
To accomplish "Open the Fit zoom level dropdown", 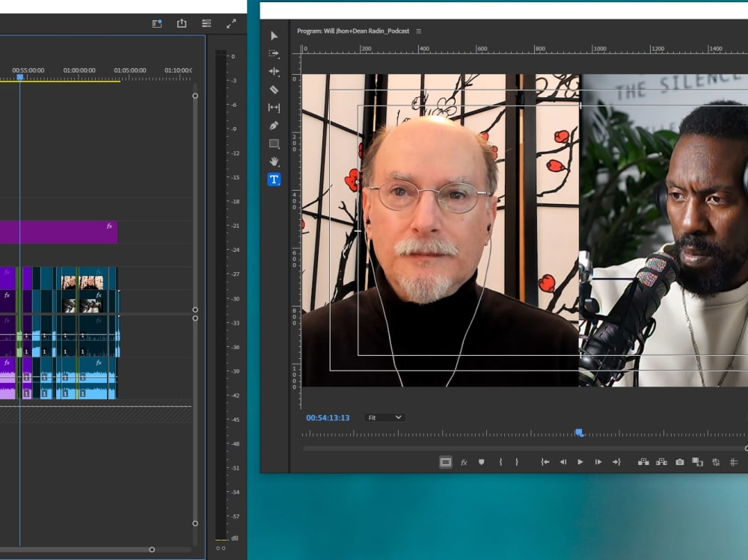I will [x=384, y=417].
